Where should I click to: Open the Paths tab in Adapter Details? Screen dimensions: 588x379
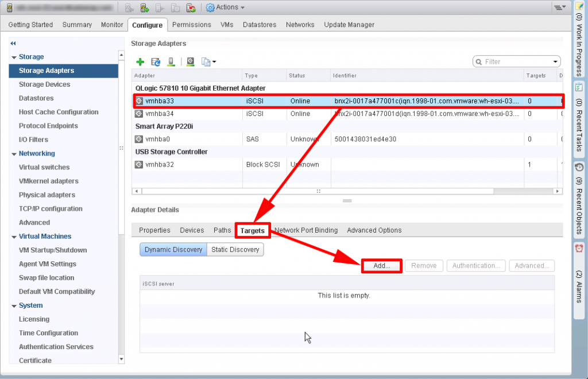click(222, 230)
